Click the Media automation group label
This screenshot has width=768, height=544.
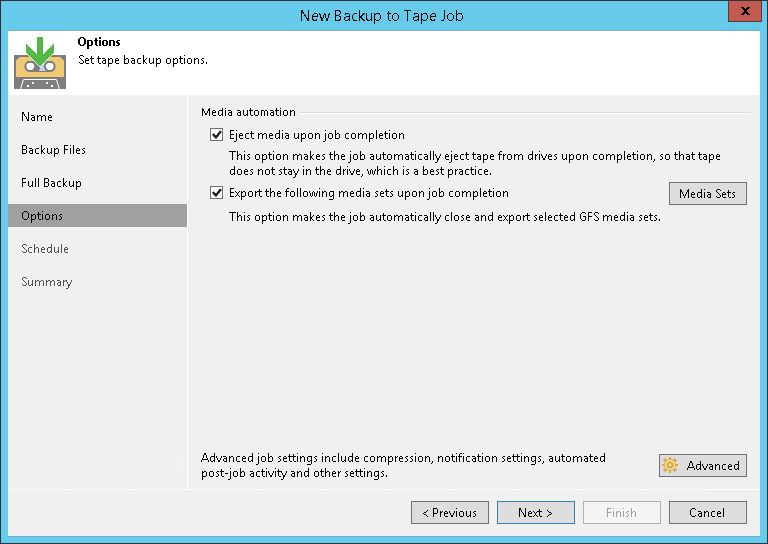(x=248, y=112)
